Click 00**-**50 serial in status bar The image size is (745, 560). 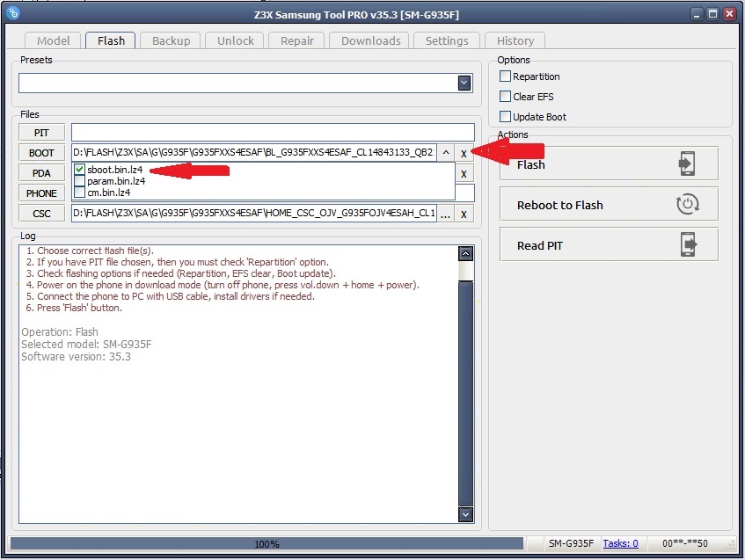[x=685, y=543]
